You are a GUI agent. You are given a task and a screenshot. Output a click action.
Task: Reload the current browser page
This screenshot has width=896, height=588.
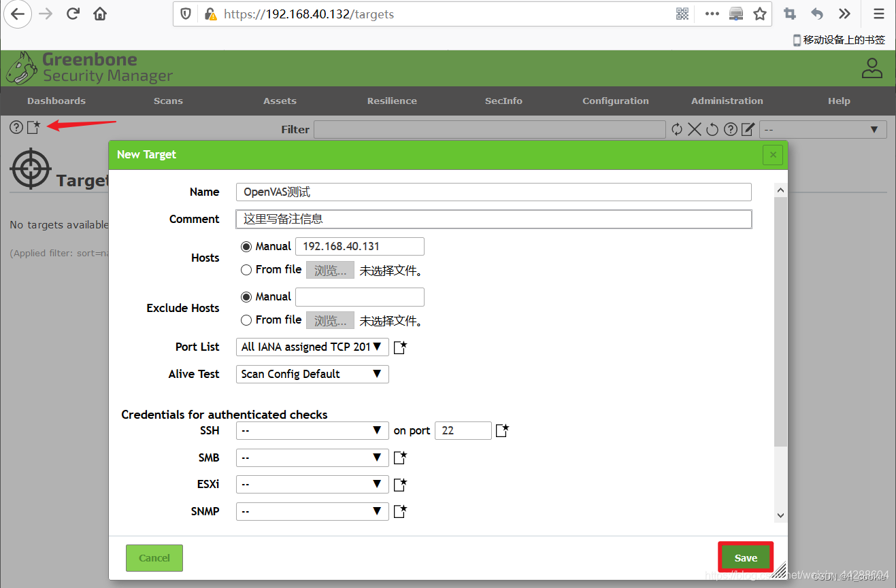pyautogui.click(x=73, y=14)
